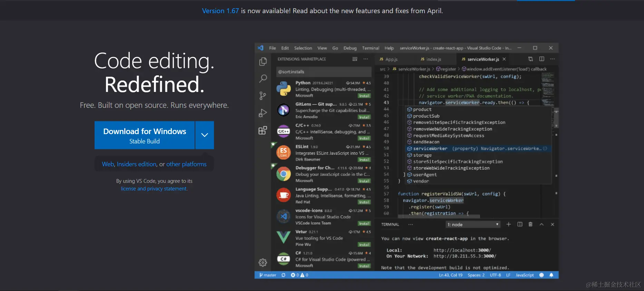Open the Search view in the activity bar
Viewport: 644px width, 291px height.
(x=263, y=78)
